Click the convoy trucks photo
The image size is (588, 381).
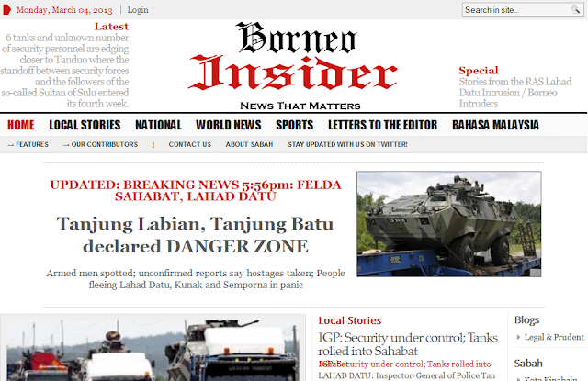click(x=153, y=351)
